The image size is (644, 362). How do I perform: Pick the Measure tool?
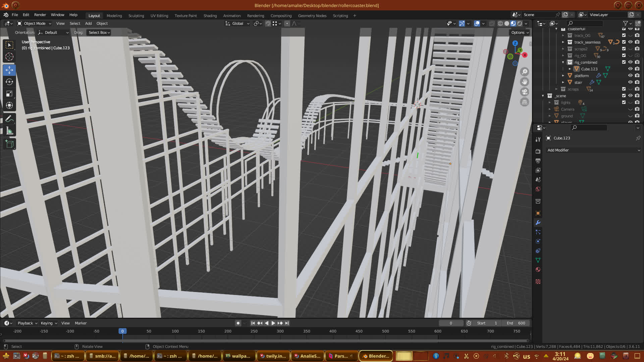[9, 131]
